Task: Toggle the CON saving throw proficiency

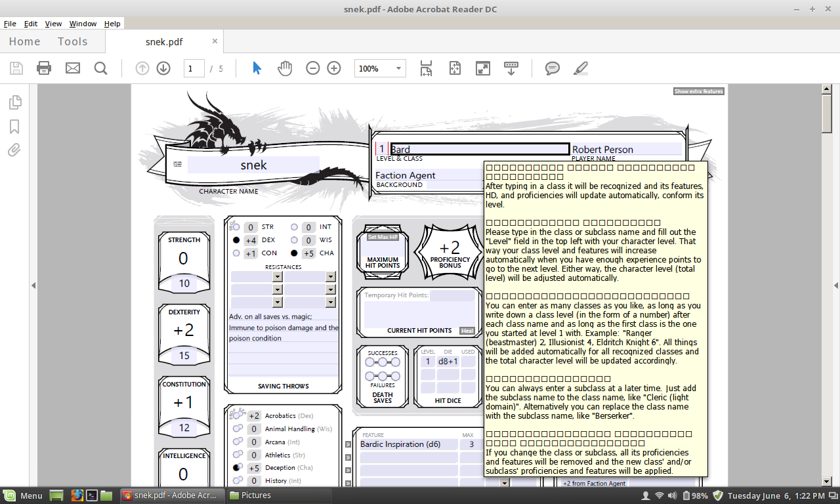Action: pyautogui.click(x=236, y=253)
